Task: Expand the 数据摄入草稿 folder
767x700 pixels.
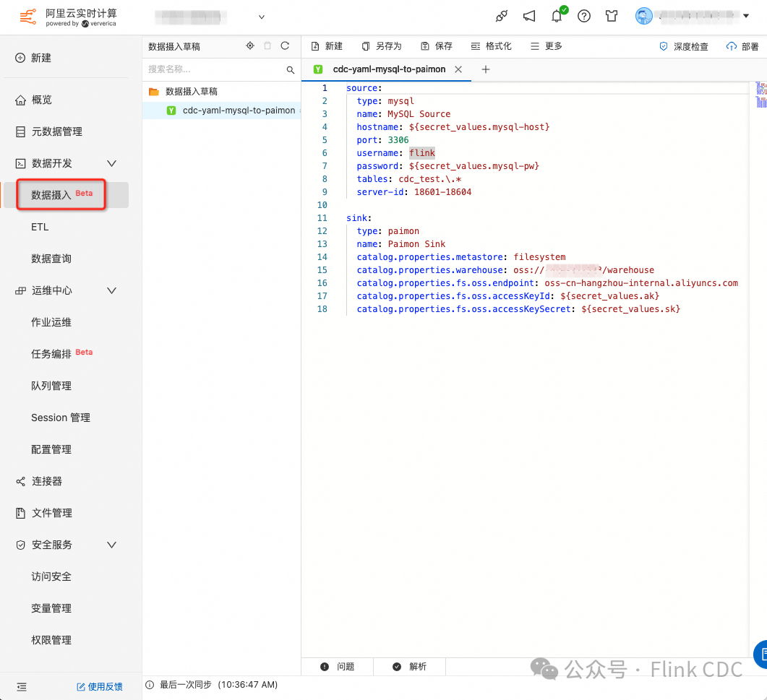Action: click(x=183, y=92)
